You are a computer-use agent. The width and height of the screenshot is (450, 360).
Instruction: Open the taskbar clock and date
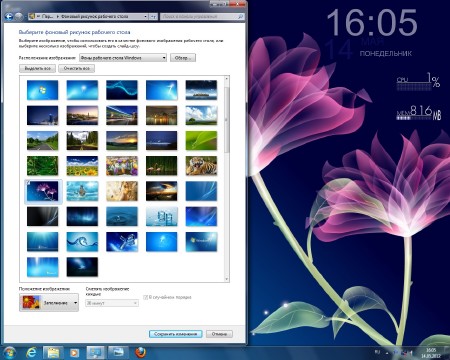click(x=431, y=353)
